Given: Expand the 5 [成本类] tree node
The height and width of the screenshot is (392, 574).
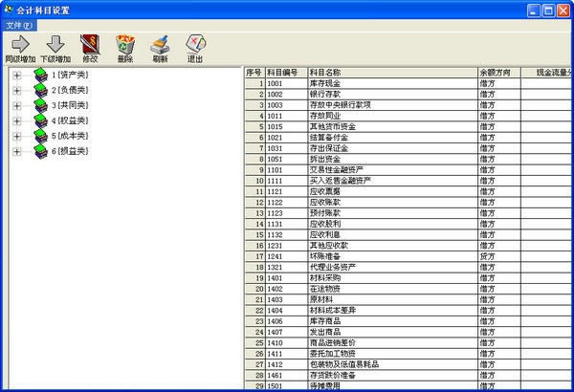Looking at the screenshot, I should pyautogui.click(x=17, y=136).
